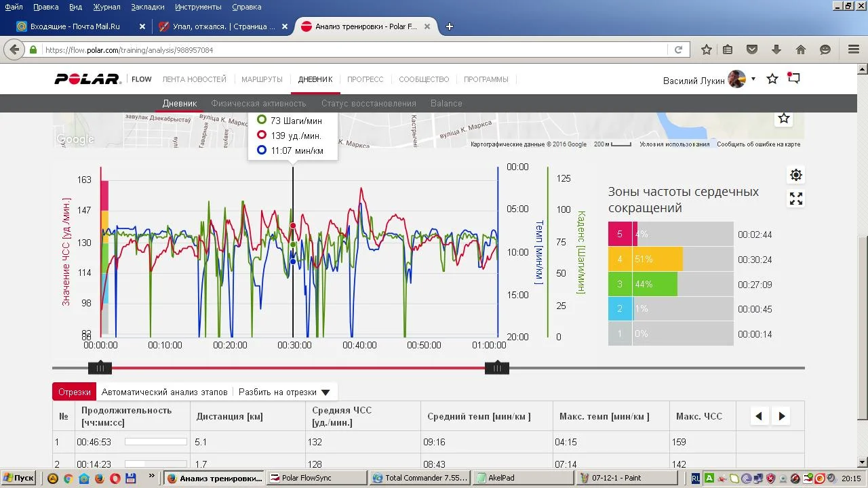The width and height of the screenshot is (868, 488).
Task: Open Firefox downloads arrow icon
Action: tap(776, 49)
